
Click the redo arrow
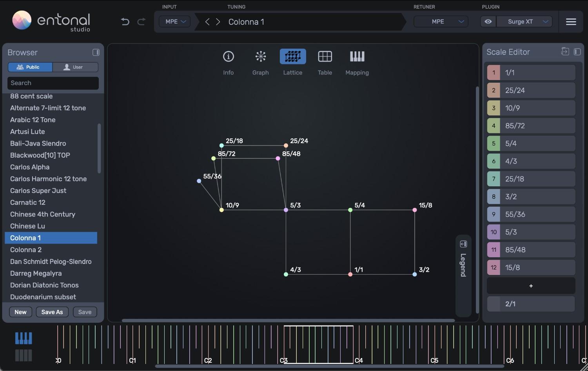141,22
